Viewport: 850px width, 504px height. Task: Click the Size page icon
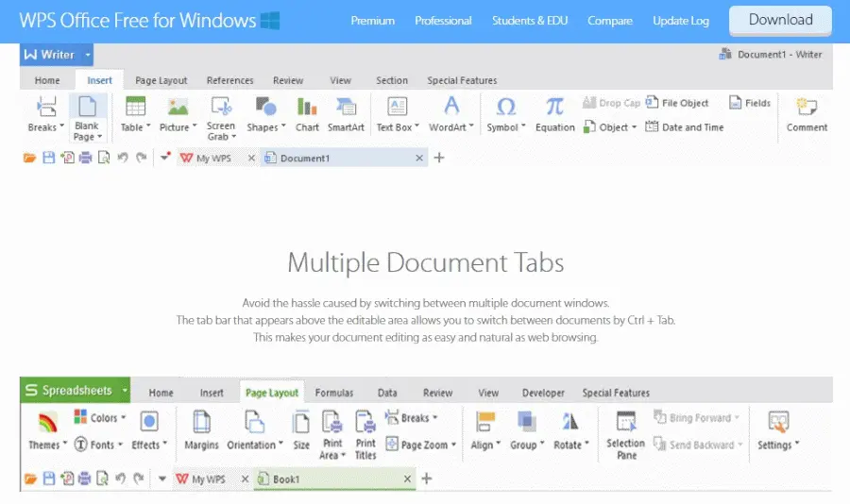301,422
